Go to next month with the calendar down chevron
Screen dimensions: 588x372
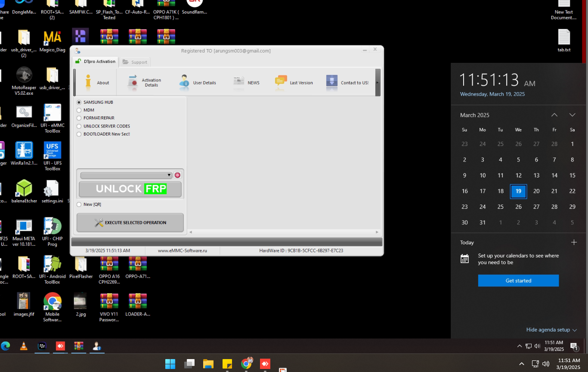pos(572,115)
